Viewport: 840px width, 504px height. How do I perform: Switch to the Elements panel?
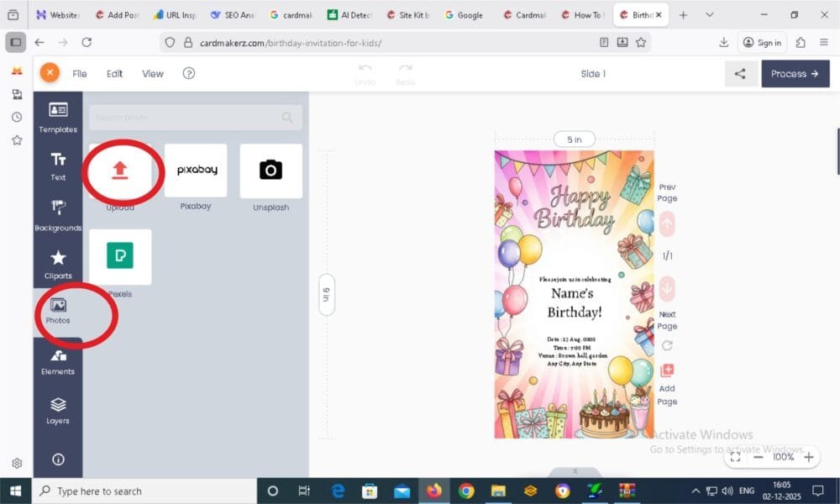pos(57,361)
